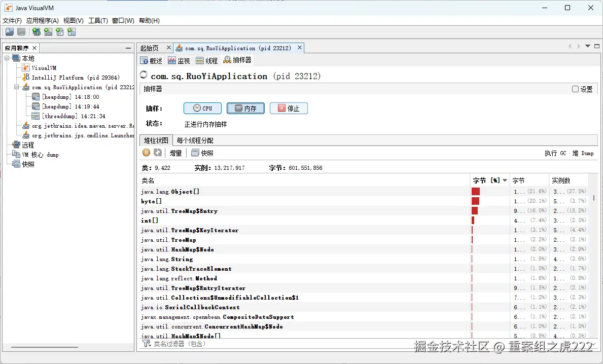Open the 应用程序(A) menu

click(42, 20)
